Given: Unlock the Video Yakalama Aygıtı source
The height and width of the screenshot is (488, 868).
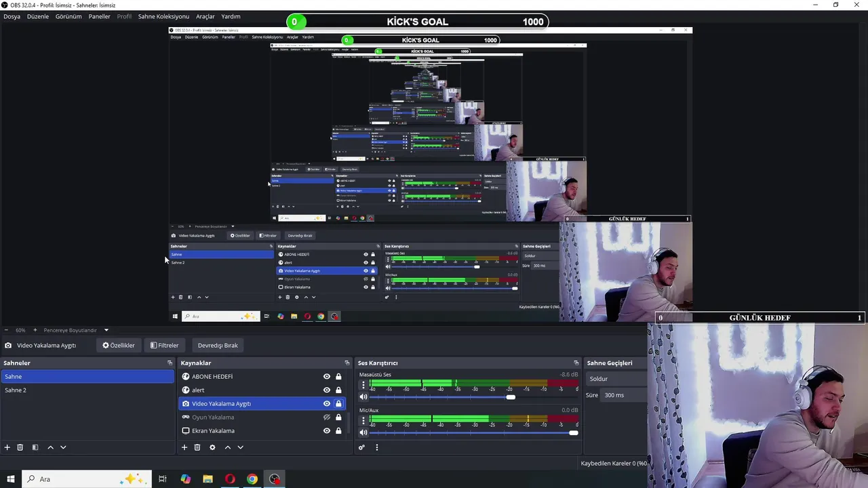Looking at the screenshot, I should coord(338,404).
